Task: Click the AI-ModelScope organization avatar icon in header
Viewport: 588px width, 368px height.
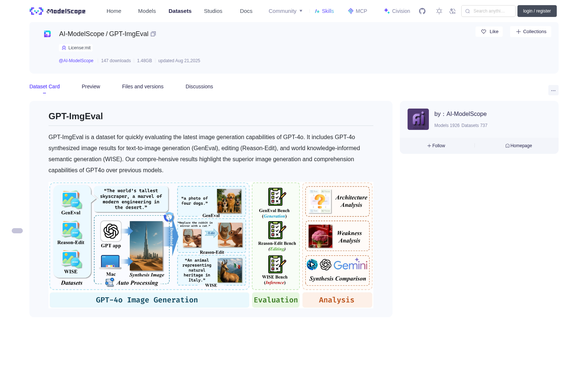Action: click(x=47, y=34)
